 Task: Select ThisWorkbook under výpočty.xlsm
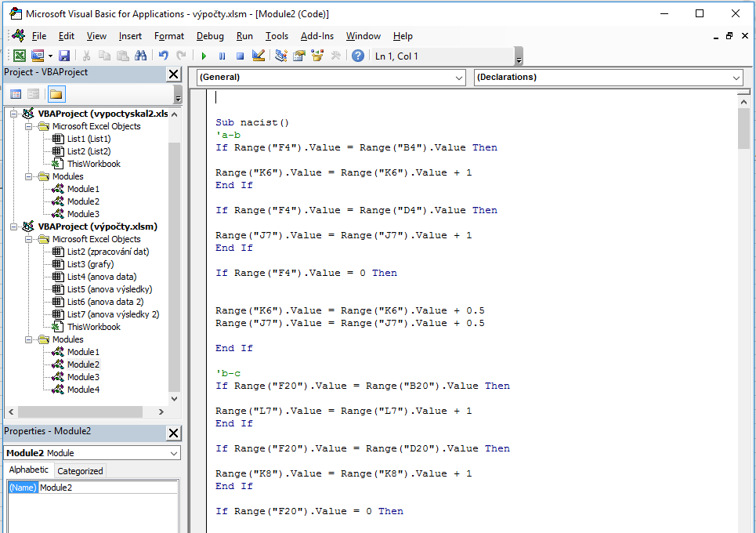[94, 327]
